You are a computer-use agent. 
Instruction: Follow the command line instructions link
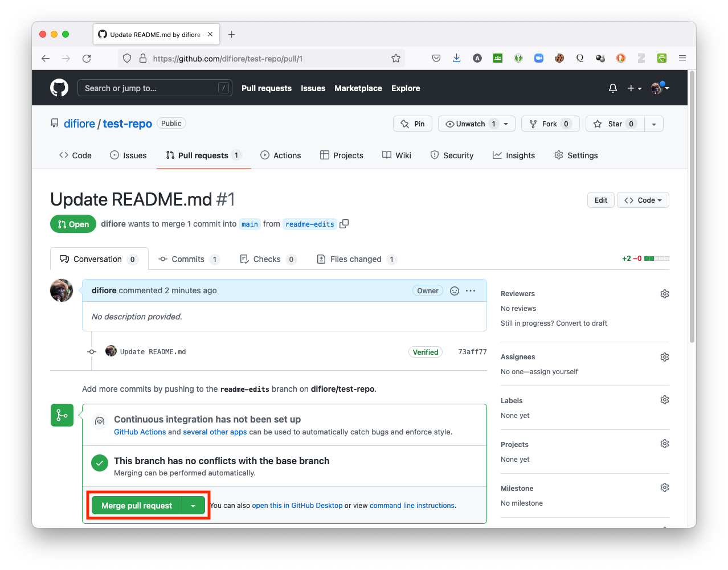412,506
